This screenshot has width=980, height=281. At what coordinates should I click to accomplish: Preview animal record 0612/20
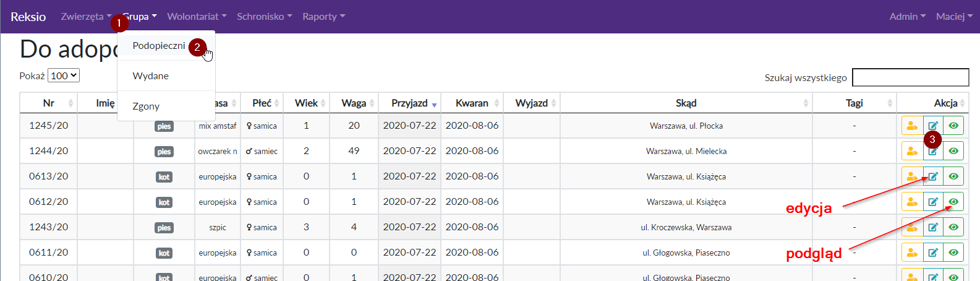(953, 202)
